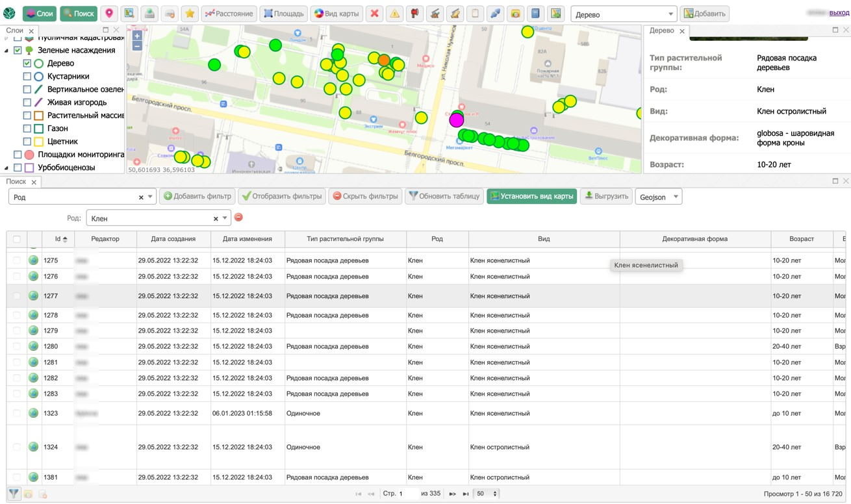
Task: Select the Поиск panel tab
Action: tap(16, 182)
